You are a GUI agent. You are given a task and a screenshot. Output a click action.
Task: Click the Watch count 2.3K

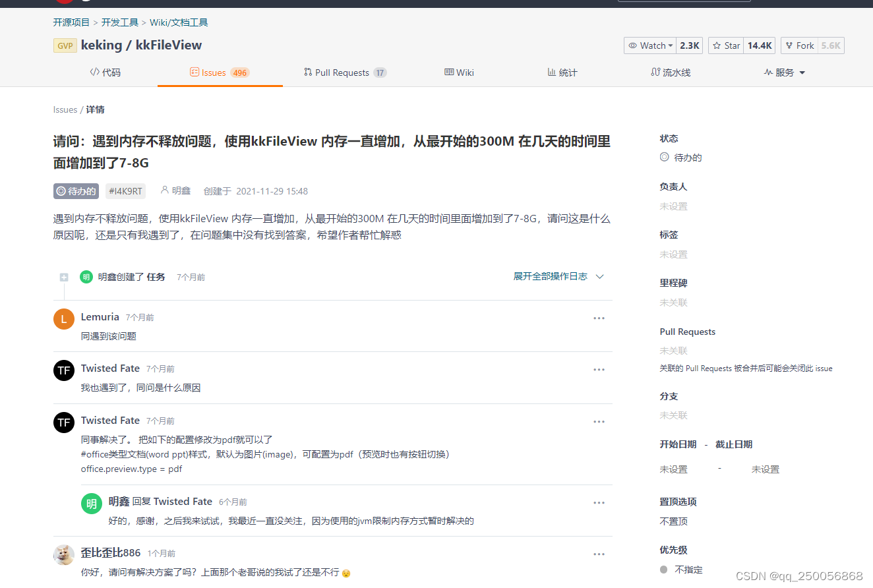click(690, 45)
